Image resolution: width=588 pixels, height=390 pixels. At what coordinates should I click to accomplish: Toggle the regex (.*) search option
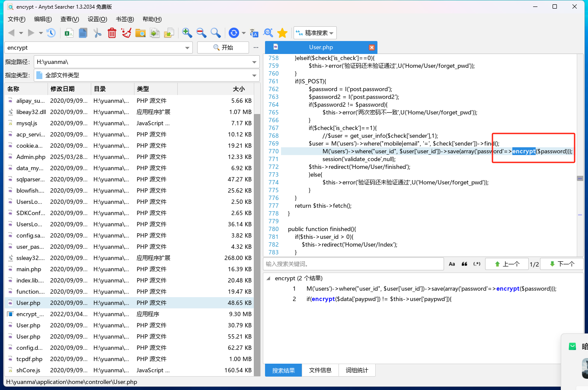click(477, 264)
